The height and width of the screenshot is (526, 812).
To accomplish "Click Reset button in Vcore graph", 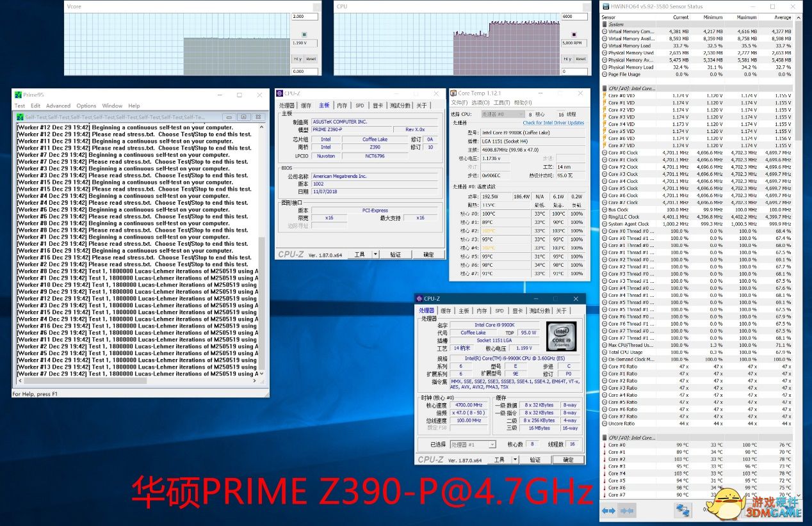I will coord(311,59).
